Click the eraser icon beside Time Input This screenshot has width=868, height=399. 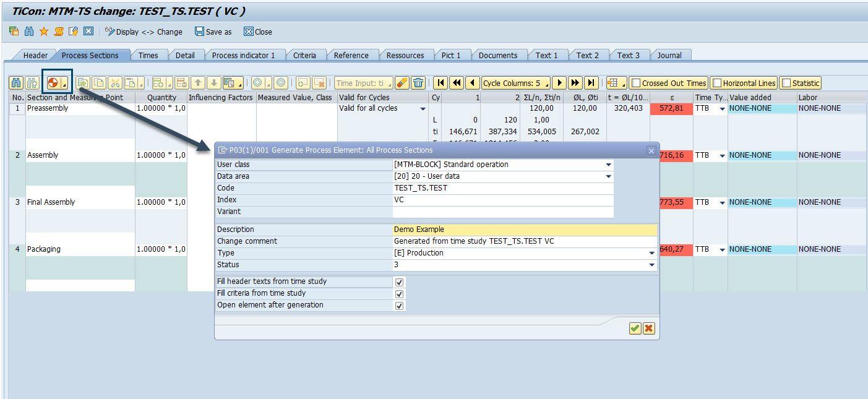402,83
